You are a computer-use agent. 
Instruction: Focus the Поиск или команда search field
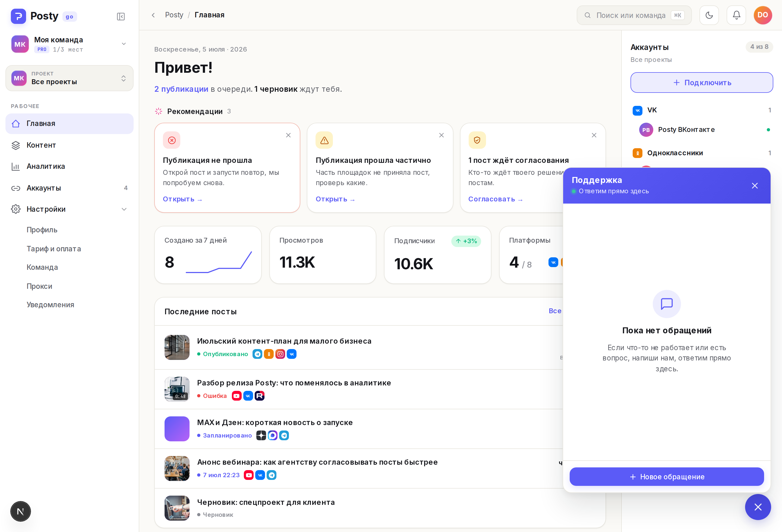tap(634, 15)
